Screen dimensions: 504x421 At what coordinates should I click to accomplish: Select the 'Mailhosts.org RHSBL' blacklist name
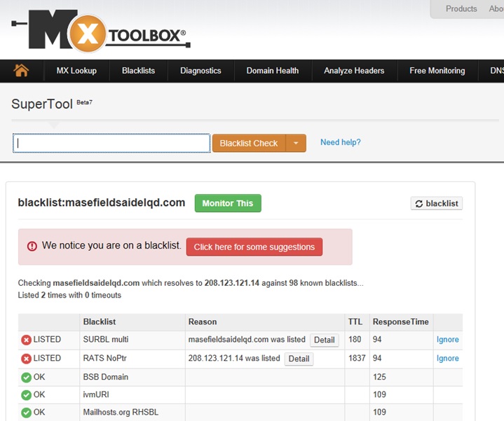tap(121, 412)
